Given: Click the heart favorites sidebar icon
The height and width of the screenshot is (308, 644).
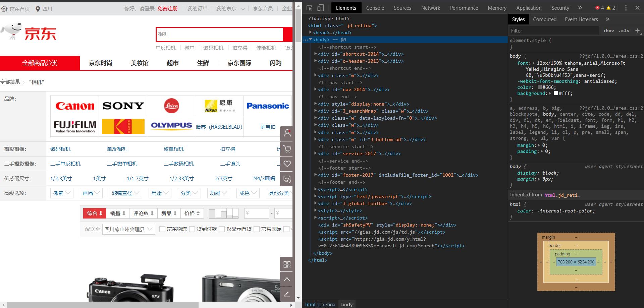Looking at the screenshot, I should tap(287, 164).
